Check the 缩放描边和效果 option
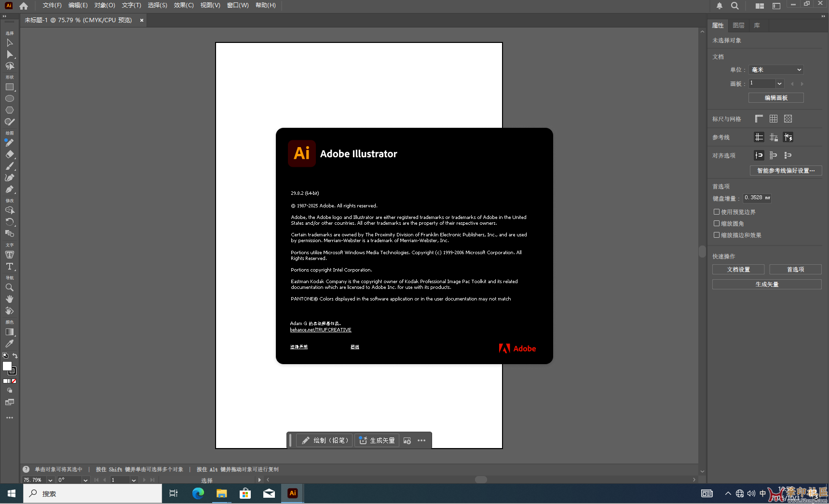 (x=717, y=235)
